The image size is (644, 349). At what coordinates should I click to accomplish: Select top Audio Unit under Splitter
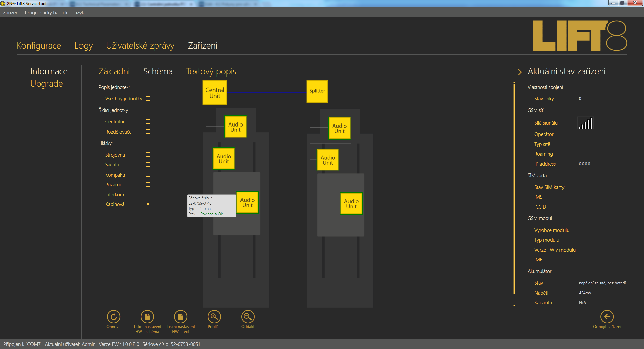339,128
